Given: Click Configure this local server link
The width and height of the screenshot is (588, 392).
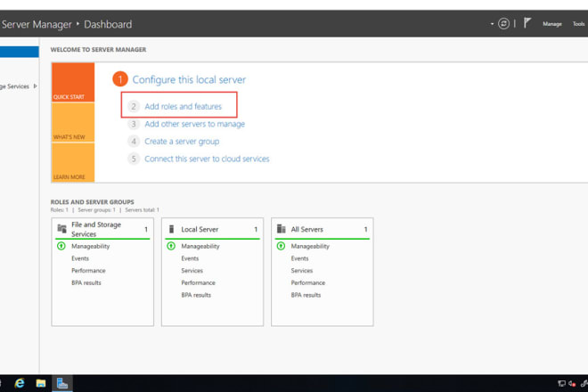Looking at the screenshot, I should pos(189,79).
